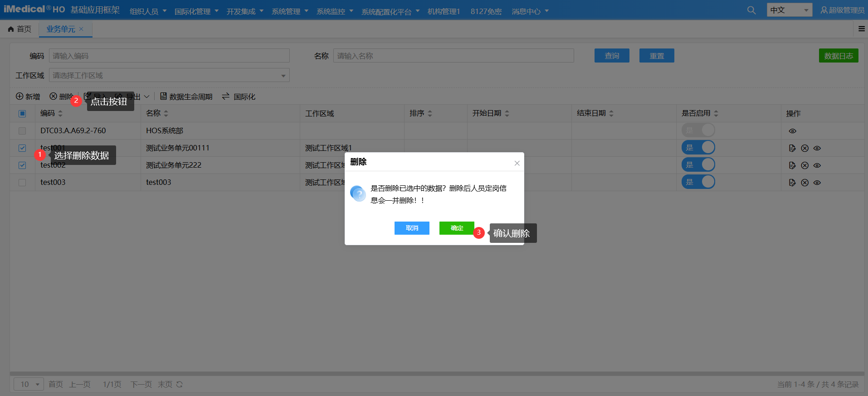The image size is (868, 396).
Task: Click the edit icon in test001 row
Action: tap(792, 148)
